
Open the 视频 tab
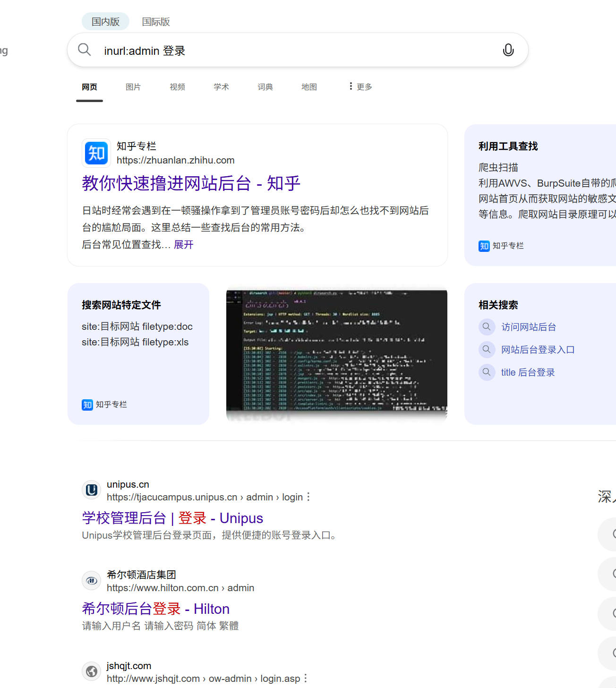click(177, 87)
